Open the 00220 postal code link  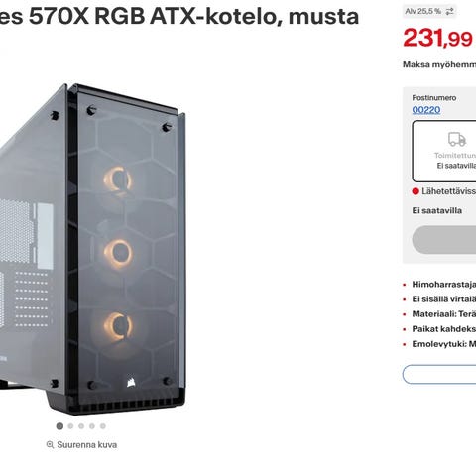click(426, 110)
